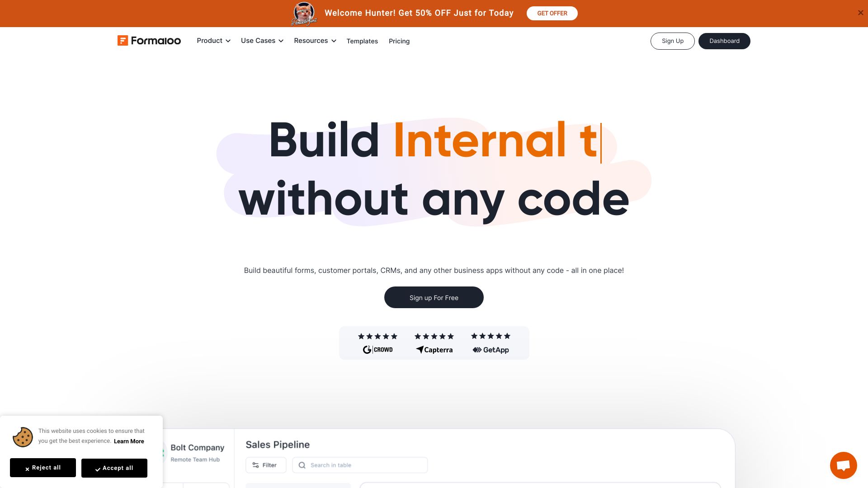Expand the Product dropdown menu
The height and width of the screenshot is (488, 868).
coord(213,41)
